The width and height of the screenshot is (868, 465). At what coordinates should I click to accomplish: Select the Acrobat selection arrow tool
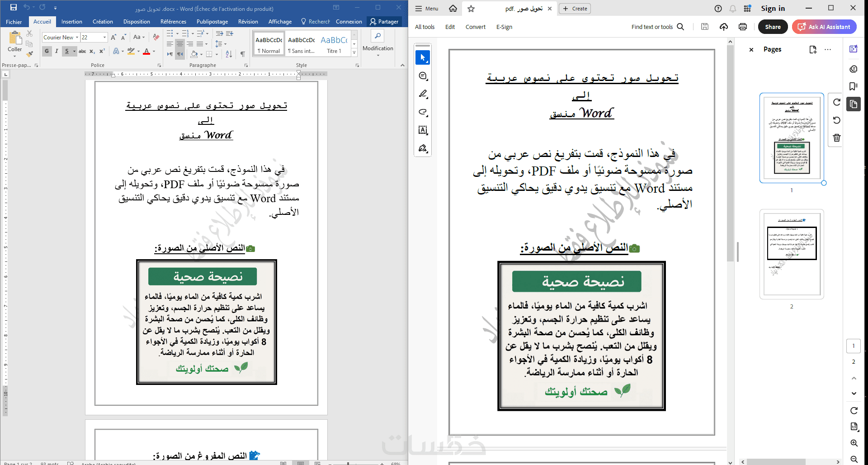(x=423, y=57)
